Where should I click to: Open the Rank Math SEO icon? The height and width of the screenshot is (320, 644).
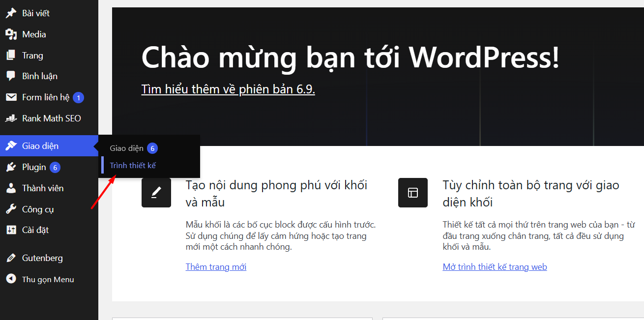click(10, 118)
